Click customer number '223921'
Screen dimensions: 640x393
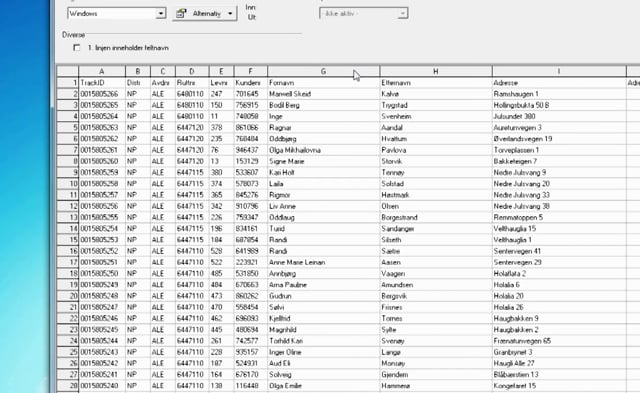point(247,262)
